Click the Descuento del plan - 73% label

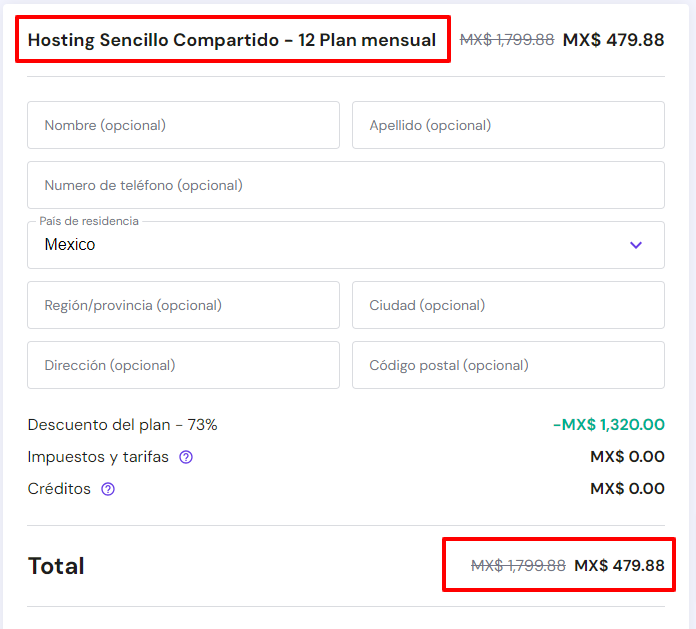122,425
